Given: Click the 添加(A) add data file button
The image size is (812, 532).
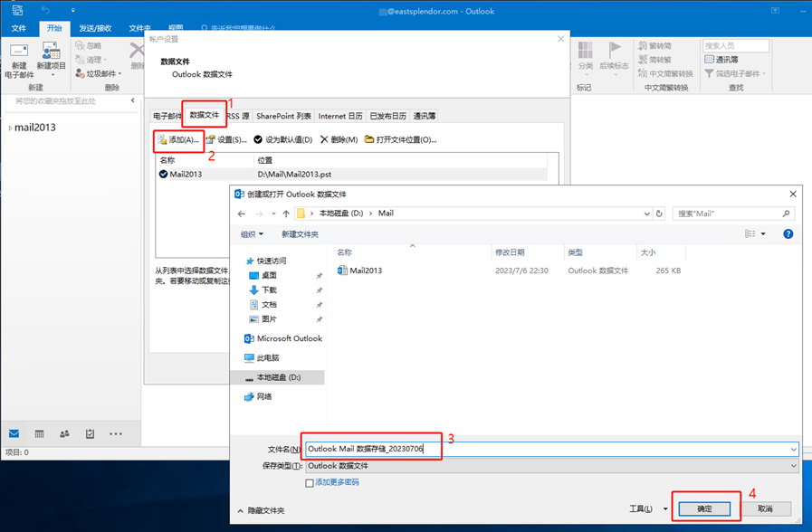Looking at the screenshot, I should pyautogui.click(x=178, y=140).
